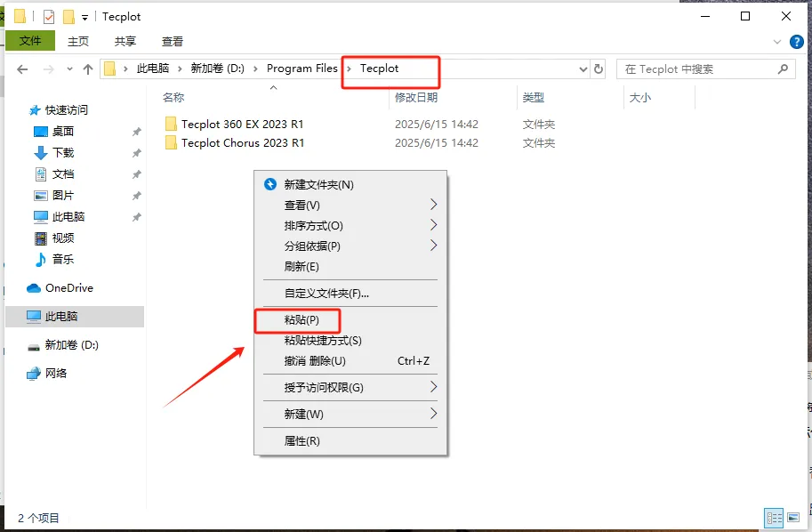Open Explorer help icon
The width and height of the screenshot is (812, 532).
click(797, 42)
